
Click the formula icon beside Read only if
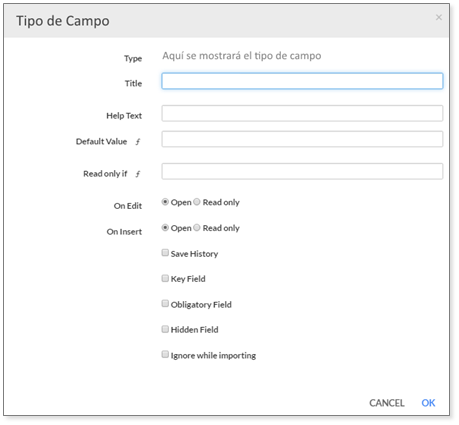pyautogui.click(x=138, y=174)
